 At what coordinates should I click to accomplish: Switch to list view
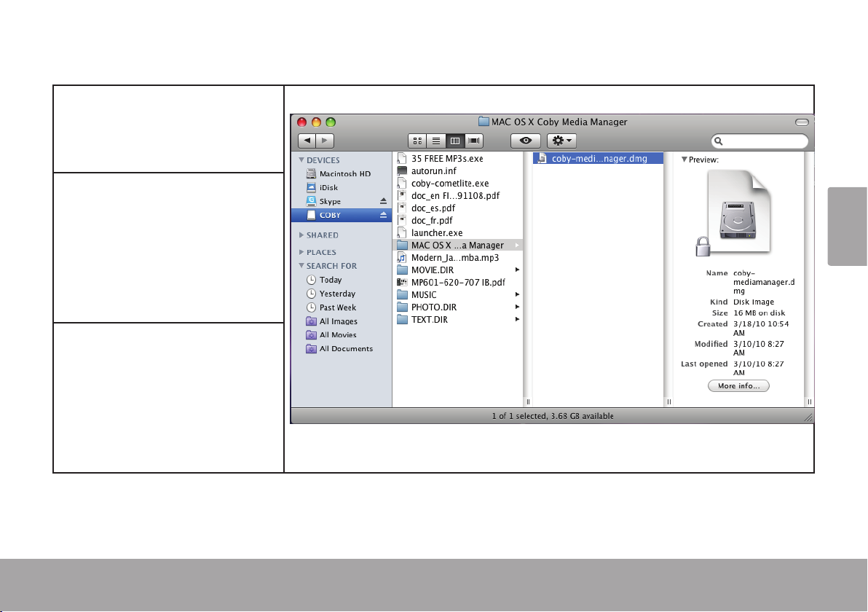[436, 141]
